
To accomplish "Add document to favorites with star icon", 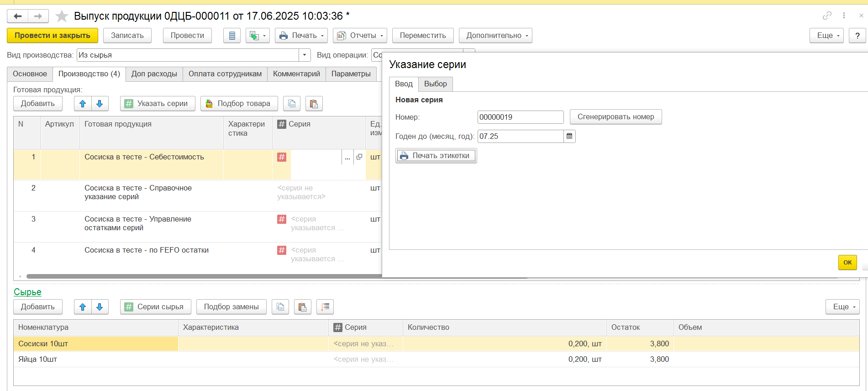I will coord(62,16).
